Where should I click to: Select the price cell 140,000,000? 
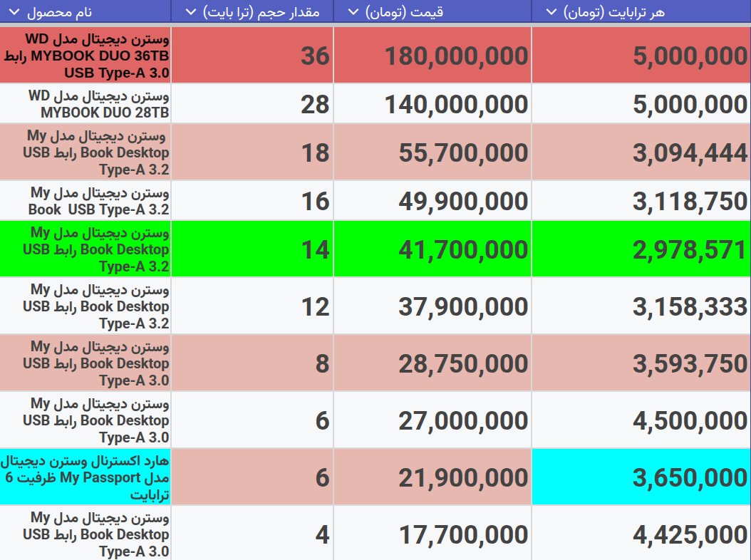coord(433,104)
